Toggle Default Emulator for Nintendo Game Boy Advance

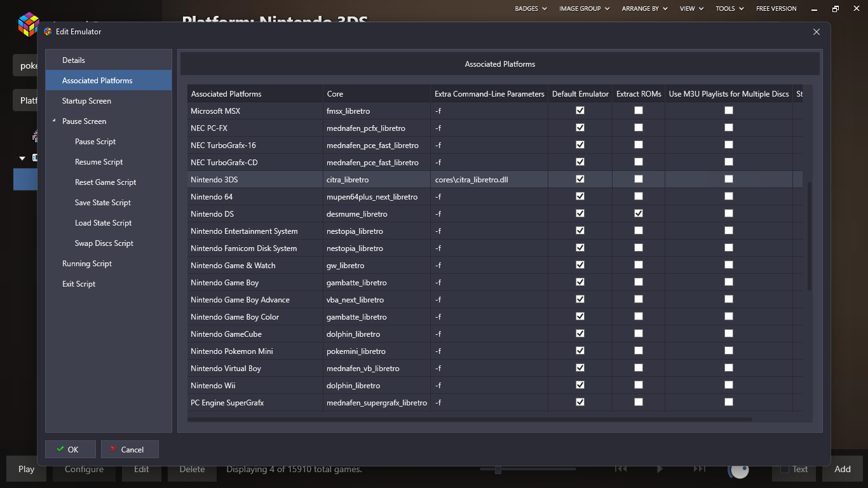pyautogui.click(x=580, y=299)
